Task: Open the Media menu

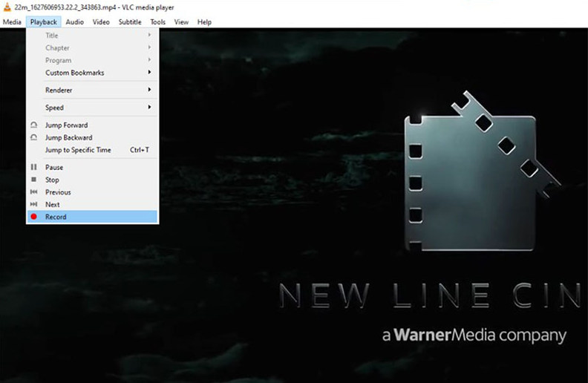Action: [x=12, y=22]
